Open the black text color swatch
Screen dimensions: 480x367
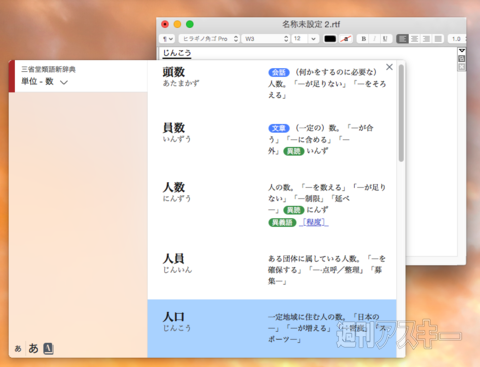330,39
